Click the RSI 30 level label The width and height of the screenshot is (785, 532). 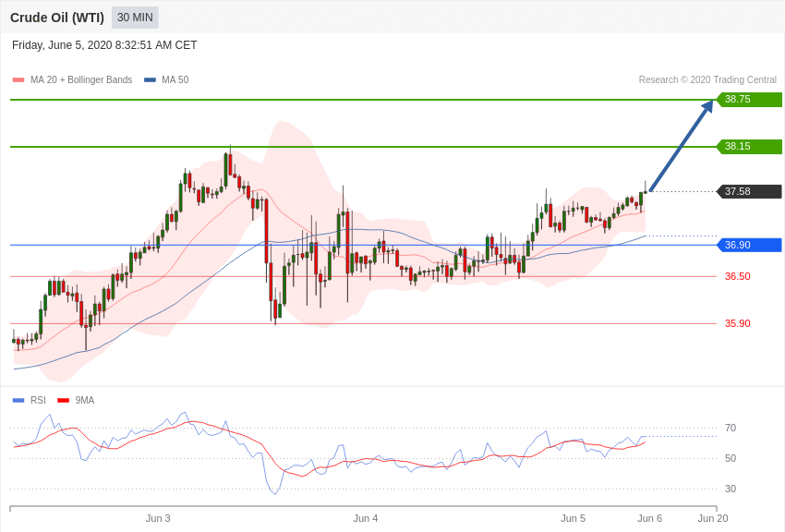point(731,489)
